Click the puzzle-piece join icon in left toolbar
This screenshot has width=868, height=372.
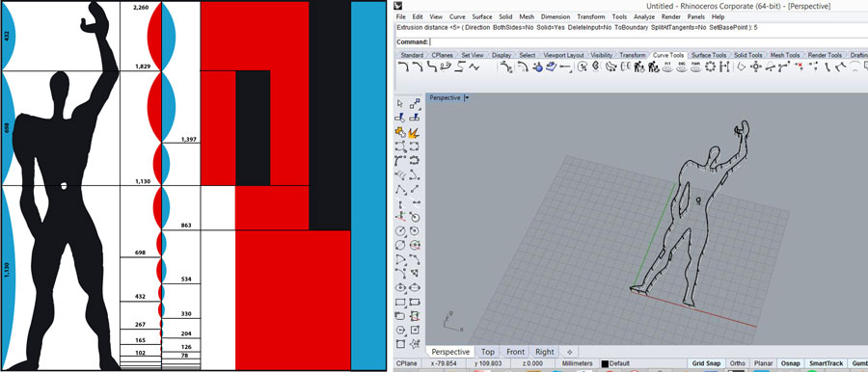tap(399, 132)
